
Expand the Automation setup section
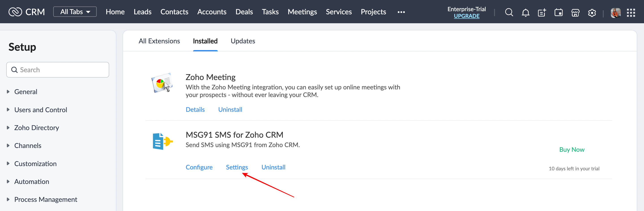[x=32, y=181]
